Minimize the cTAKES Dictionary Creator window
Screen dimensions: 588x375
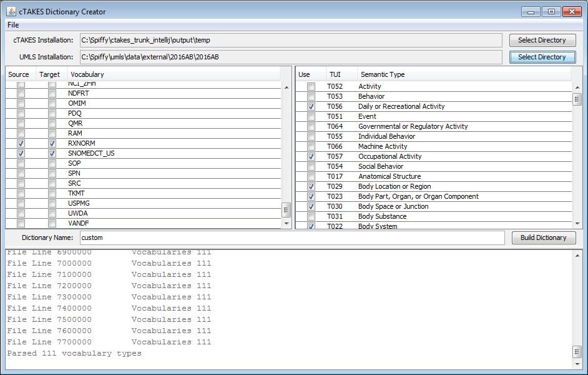click(531, 12)
